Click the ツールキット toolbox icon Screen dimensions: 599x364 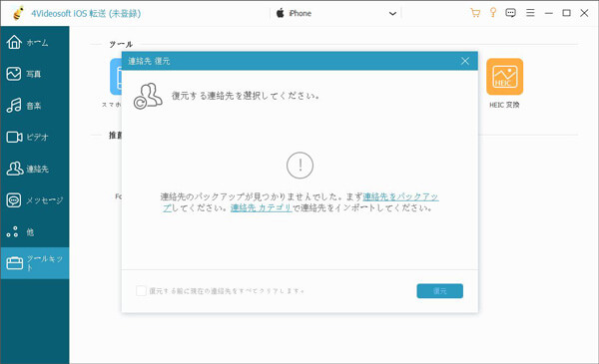coord(15,263)
